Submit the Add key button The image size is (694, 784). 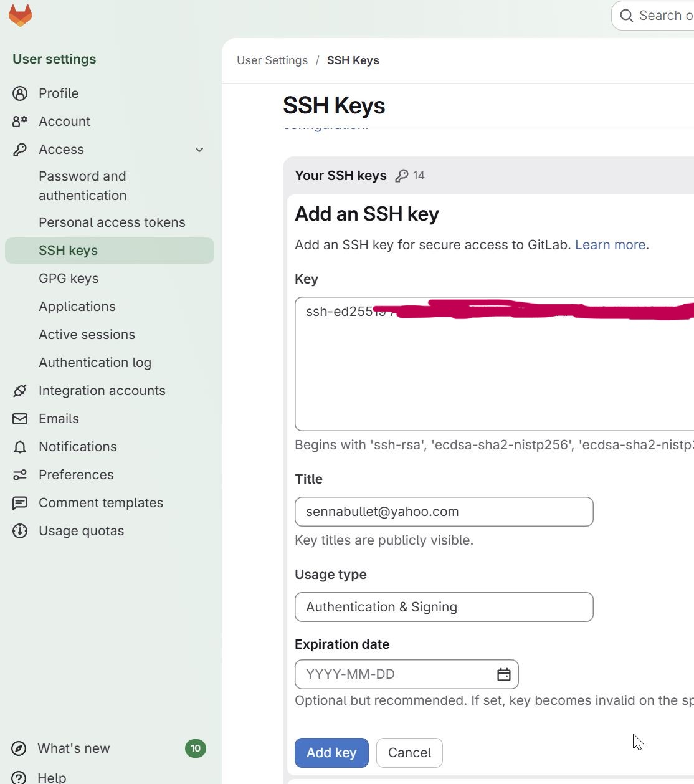[331, 753]
